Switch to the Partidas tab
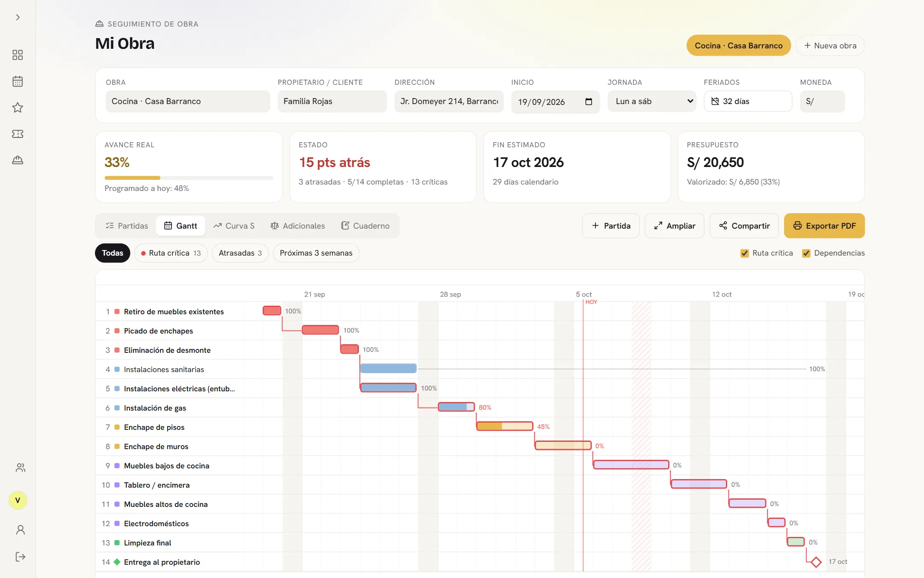 (x=127, y=226)
